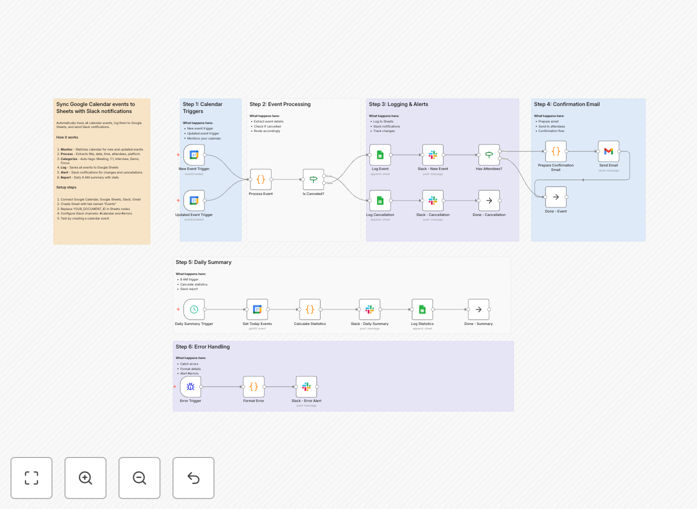The width and height of the screenshot is (697, 509).
Task: Select the Slack - Daily Summary node
Action: coord(369,309)
